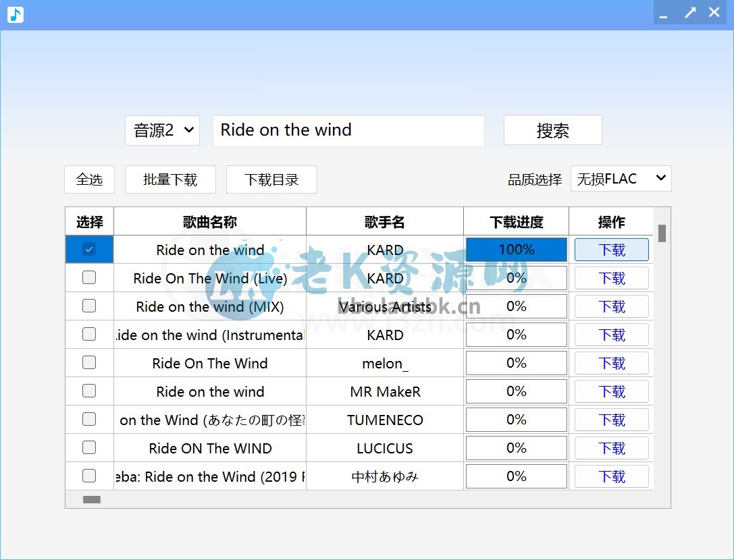This screenshot has height=560, width=734.
Task: Uncheck the KARD Ride on the wind checkbox
Action: (89, 250)
